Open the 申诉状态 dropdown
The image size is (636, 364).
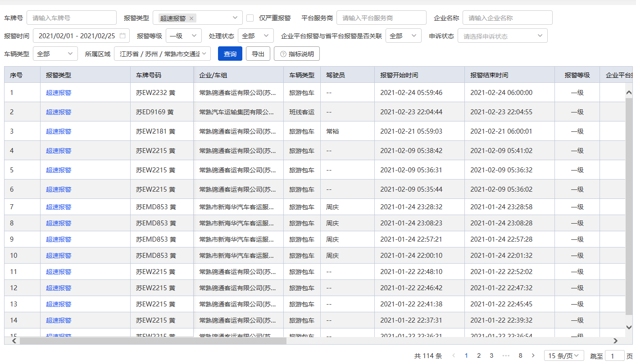point(503,36)
